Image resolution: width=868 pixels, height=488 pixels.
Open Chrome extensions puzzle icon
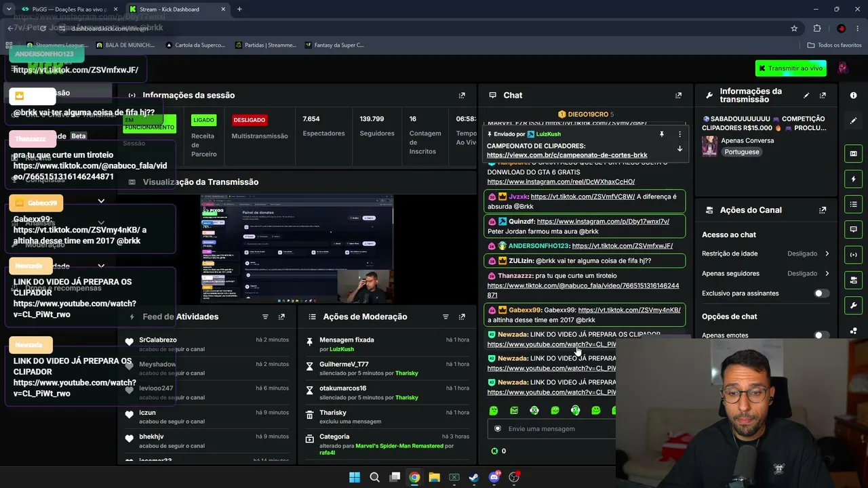click(817, 28)
